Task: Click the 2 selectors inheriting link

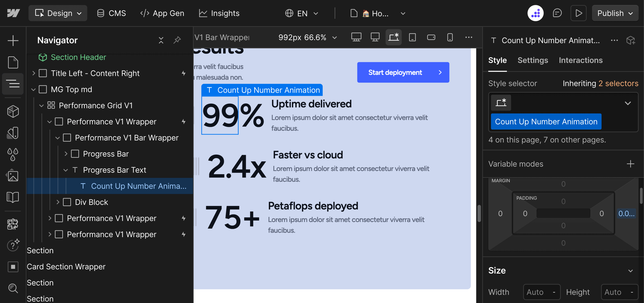Action: click(x=618, y=83)
